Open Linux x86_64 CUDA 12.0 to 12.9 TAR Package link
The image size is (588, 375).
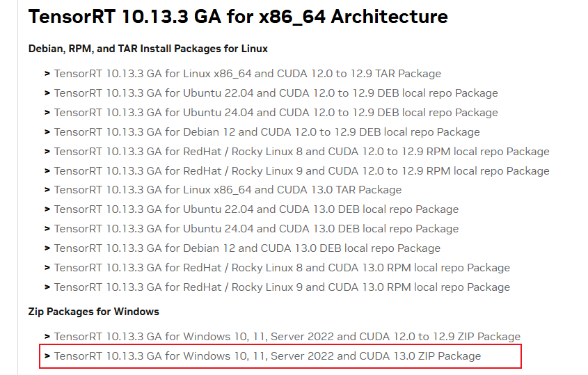coord(248,74)
